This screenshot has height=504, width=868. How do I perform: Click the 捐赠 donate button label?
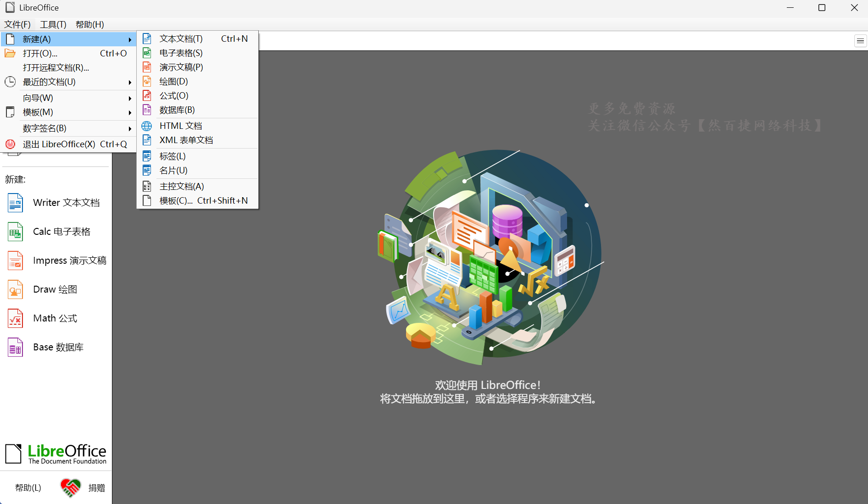pyautogui.click(x=97, y=487)
